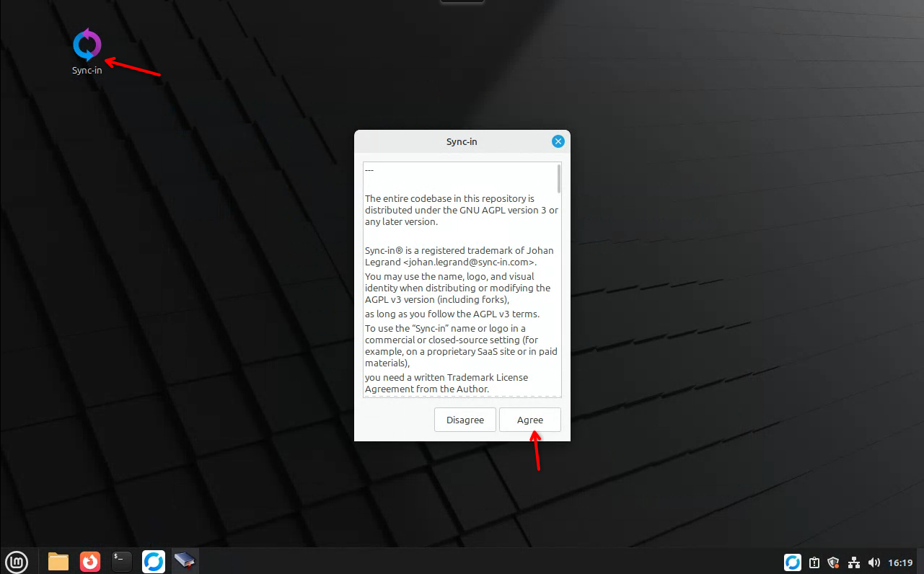Open the sound volume tray icon
Image resolution: width=924 pixels, height=574 pixels.
click(x=874, y=562)
